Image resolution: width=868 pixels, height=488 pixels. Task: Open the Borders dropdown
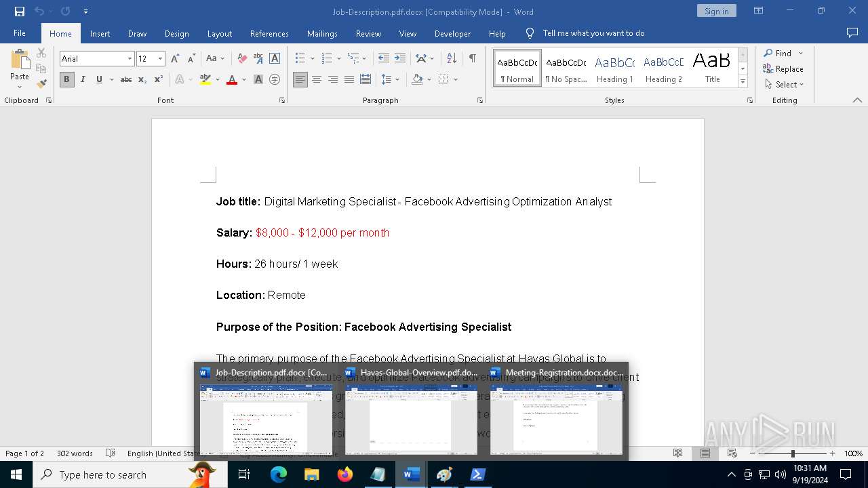coord(456,79)
